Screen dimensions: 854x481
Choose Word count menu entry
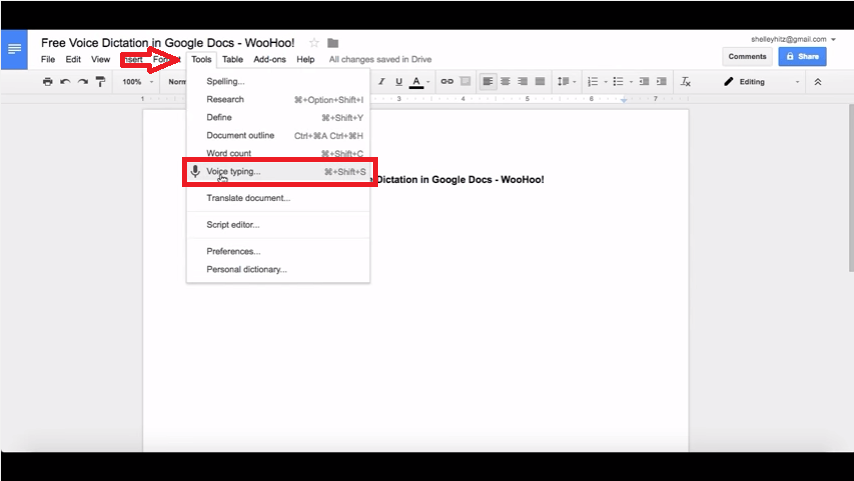pyautogui.click(x=278, y=153)
